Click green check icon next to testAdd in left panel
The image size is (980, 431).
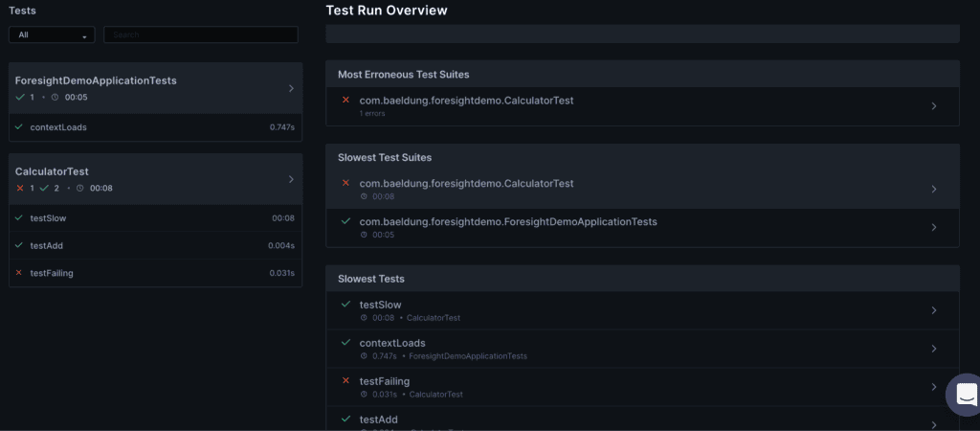(x=19, y=245)
